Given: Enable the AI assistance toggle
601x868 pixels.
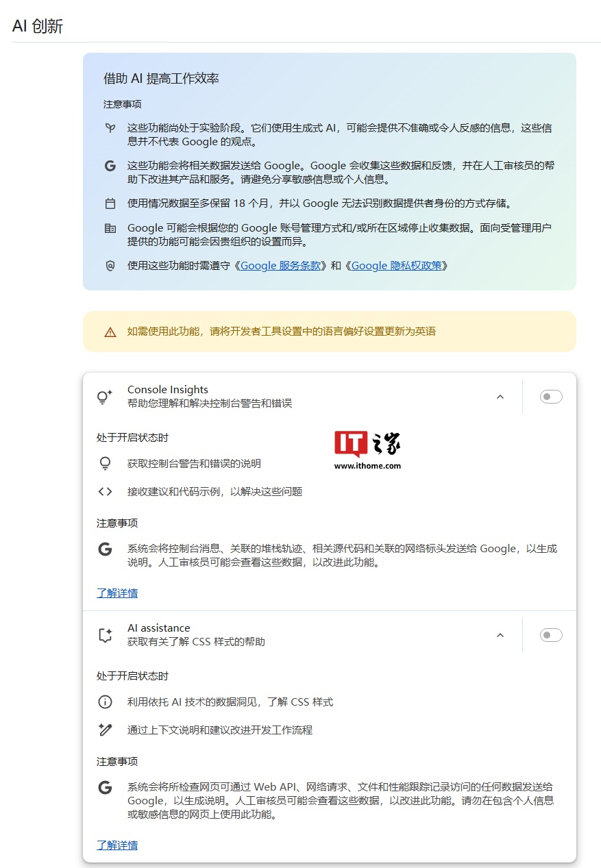Looking at the screenshot, I should (x=550, y=634).
